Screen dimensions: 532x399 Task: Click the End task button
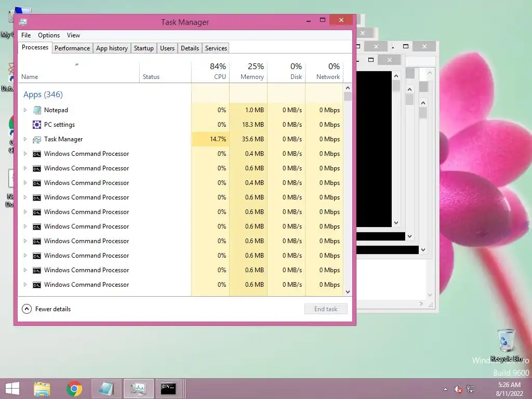pos(326,309)
